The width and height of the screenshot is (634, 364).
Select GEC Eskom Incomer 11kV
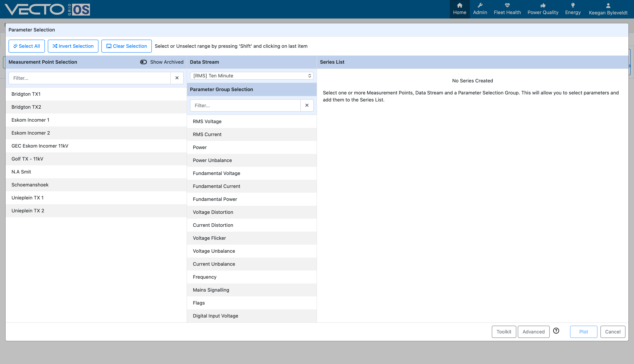pyautogui.click(x=96, y=146)
